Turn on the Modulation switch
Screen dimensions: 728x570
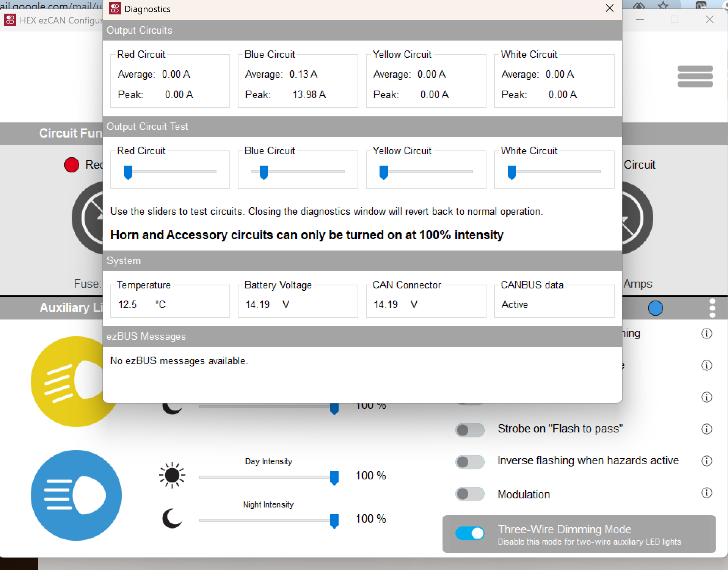tap(470, 494)
